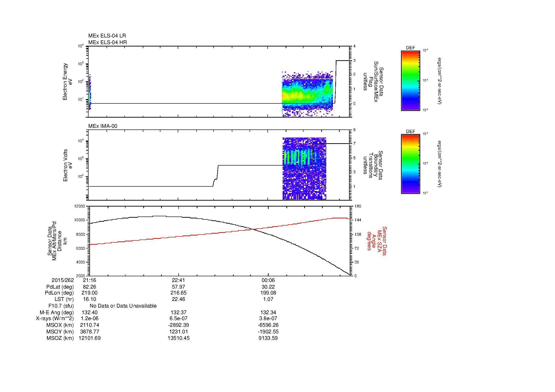The image size is (555, 392).
Task: Click the X-rays value '3.8e-07'
Action: [268, 318]
